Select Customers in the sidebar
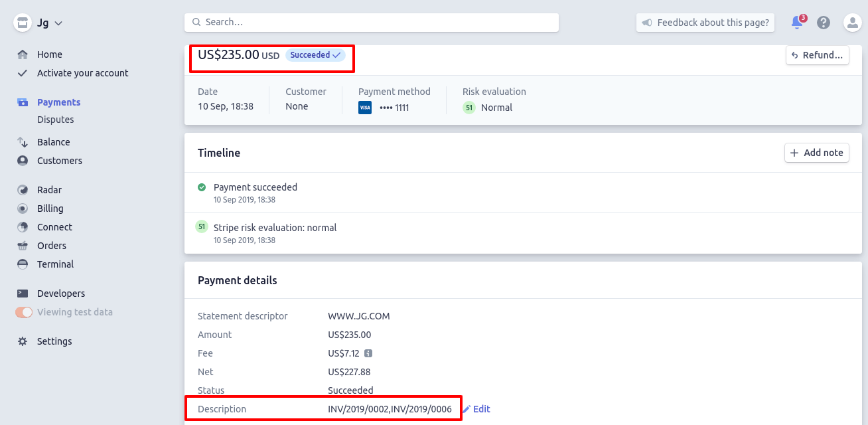The image size is (868, 425). click(59, 161)
